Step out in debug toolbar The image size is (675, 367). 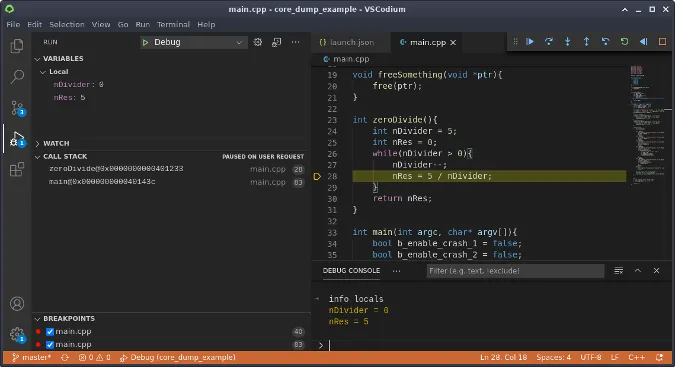pyautogui.click(x=586, y=42)
